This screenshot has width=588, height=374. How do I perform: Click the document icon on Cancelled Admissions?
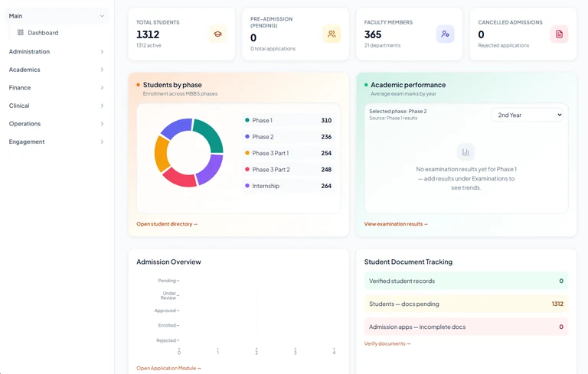pos(559,34)
